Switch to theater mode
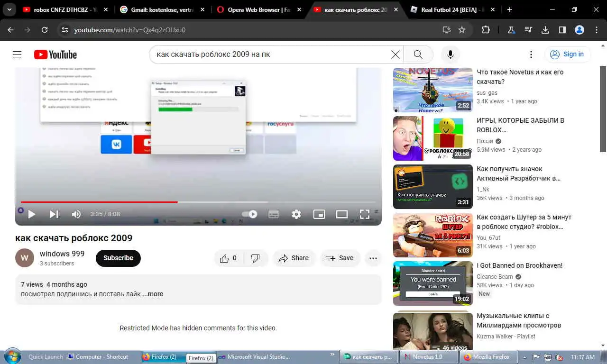This screenshot has width=607, height=364. coord(342,214)
